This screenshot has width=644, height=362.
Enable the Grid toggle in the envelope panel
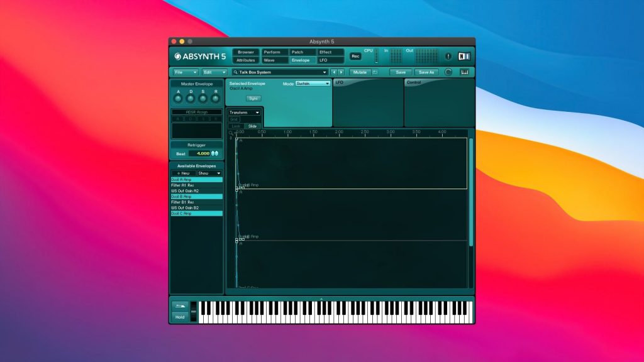(x=234, y=119)
